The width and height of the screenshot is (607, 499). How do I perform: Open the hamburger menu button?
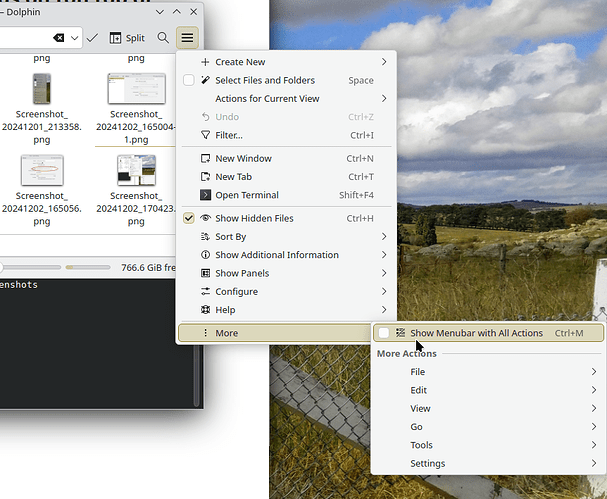(x=187, y=38)
